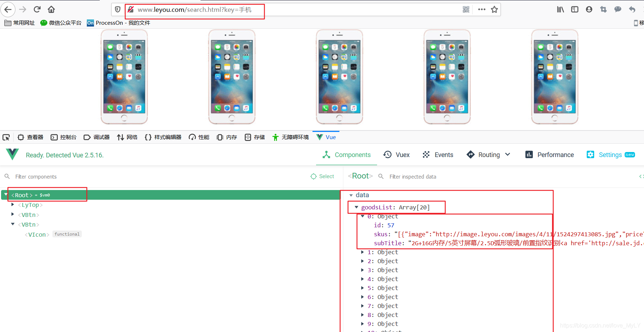Image resolution: width=644 pixels, height=332 pixels.
Task: Open the Firefox Library icon
Action: click(x=560, y=9)
